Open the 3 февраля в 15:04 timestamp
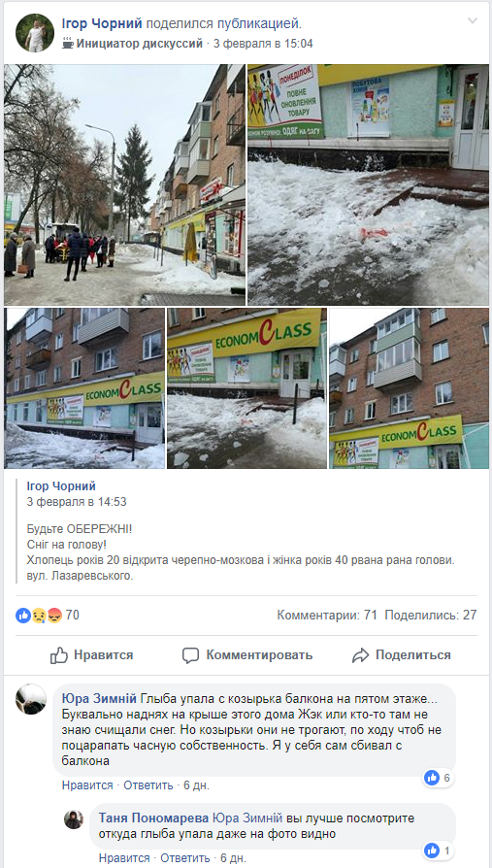Viewport: 492px width, 868px height. (x=263, y=43)
